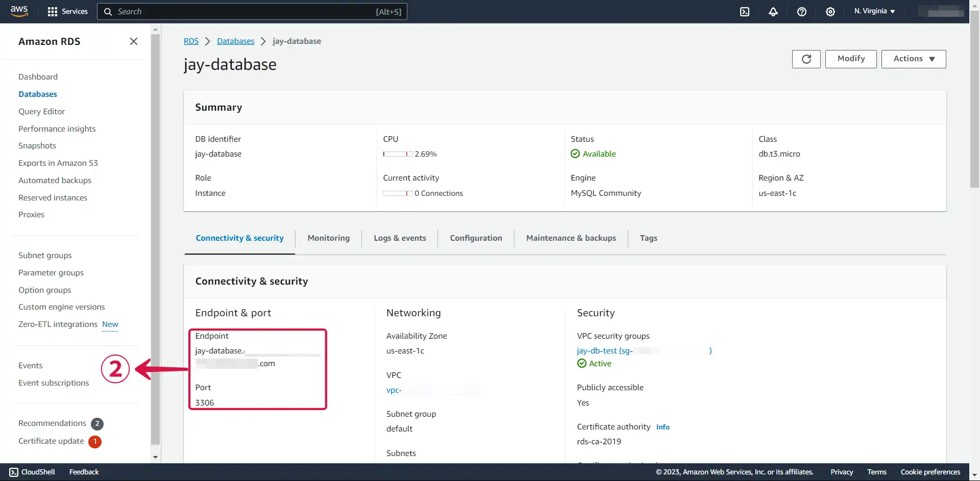The image size is (980, 481).
Task: Open Proxies in the sidebar
Action: coord(31,215)
